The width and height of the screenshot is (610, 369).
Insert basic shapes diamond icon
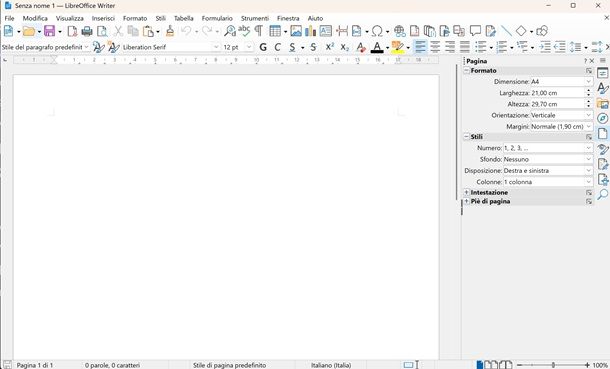[521, 31]
